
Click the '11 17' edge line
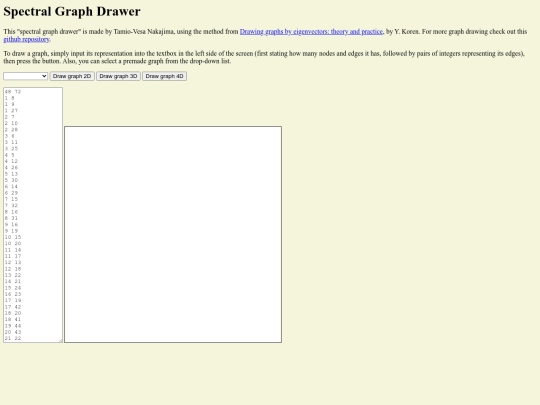(x=13, y=256)
